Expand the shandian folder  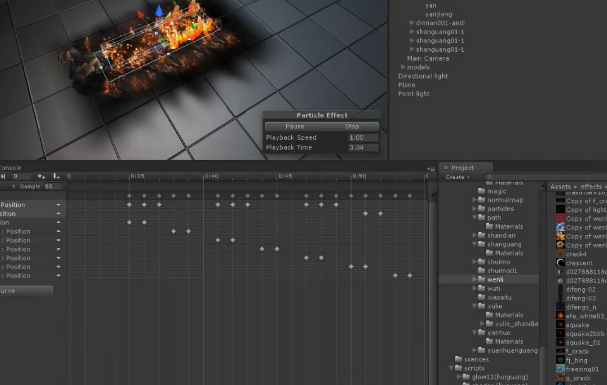click(x=474, y=235)
